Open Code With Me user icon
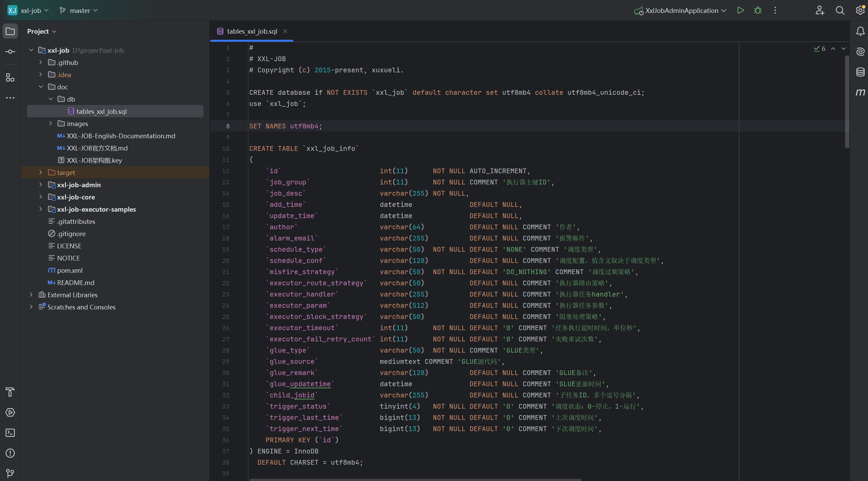 coord(820,10)
